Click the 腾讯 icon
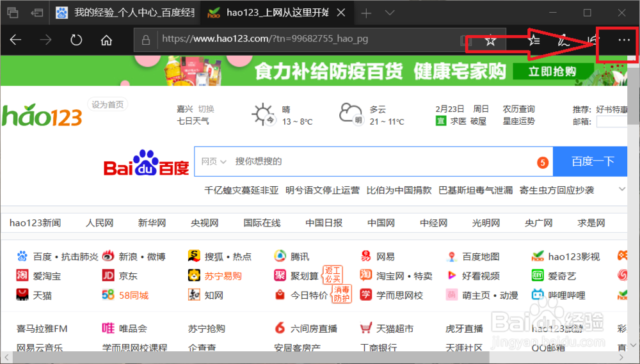The image size is (640, 364). click(x=280, y=257)
